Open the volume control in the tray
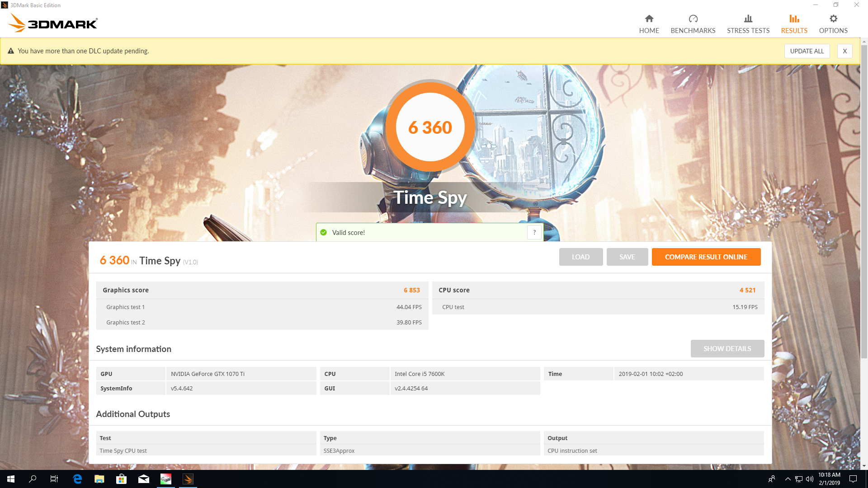 (810, 479)
